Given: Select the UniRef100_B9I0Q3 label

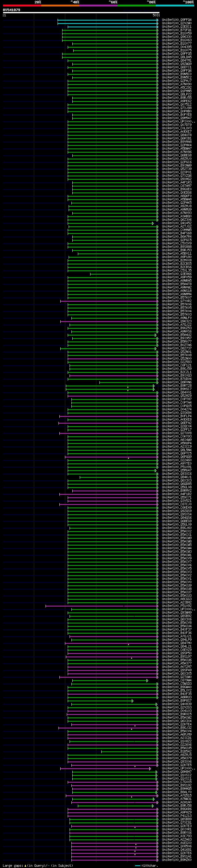Looking at the screenshot, I should click(x=176, y=375).
